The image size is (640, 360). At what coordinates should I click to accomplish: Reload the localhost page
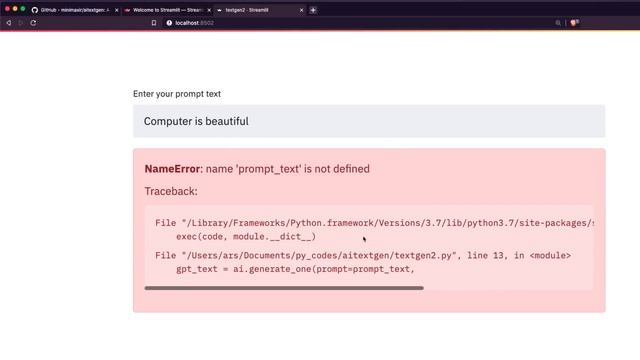(33, 23)
